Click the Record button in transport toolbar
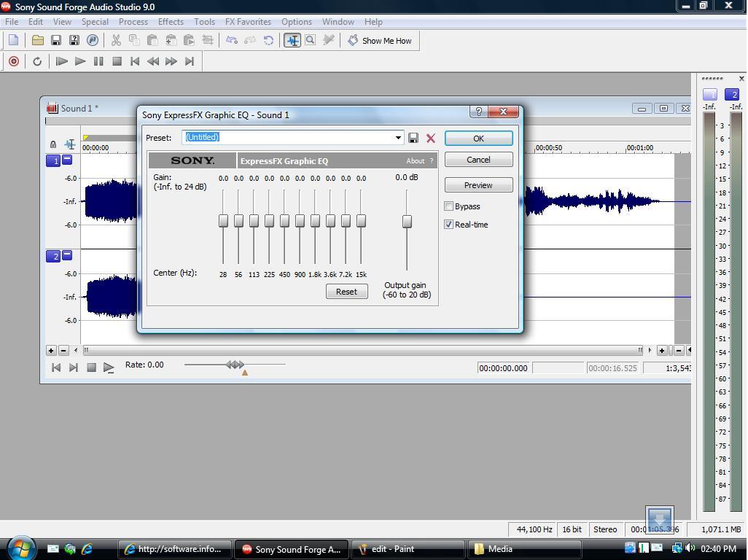Image resolution: width=748 pixels, height=560 pixels. pyautogui.click(x=13, y=61)
